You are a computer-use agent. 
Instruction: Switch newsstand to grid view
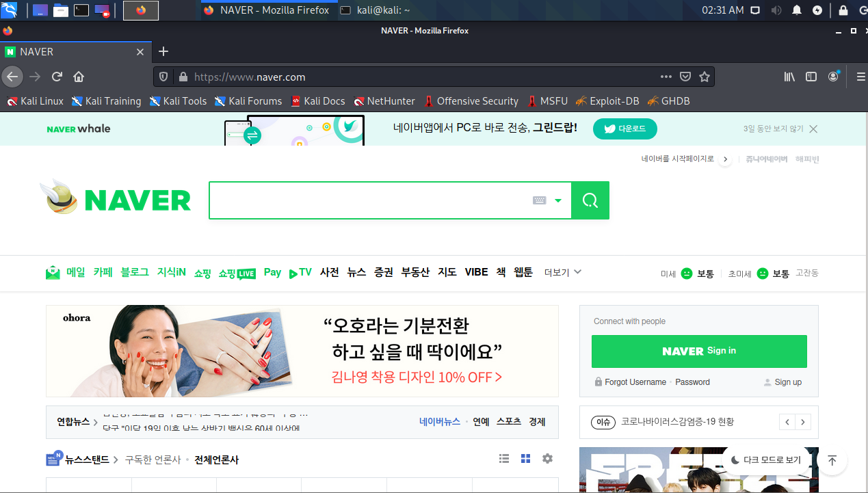525,459
